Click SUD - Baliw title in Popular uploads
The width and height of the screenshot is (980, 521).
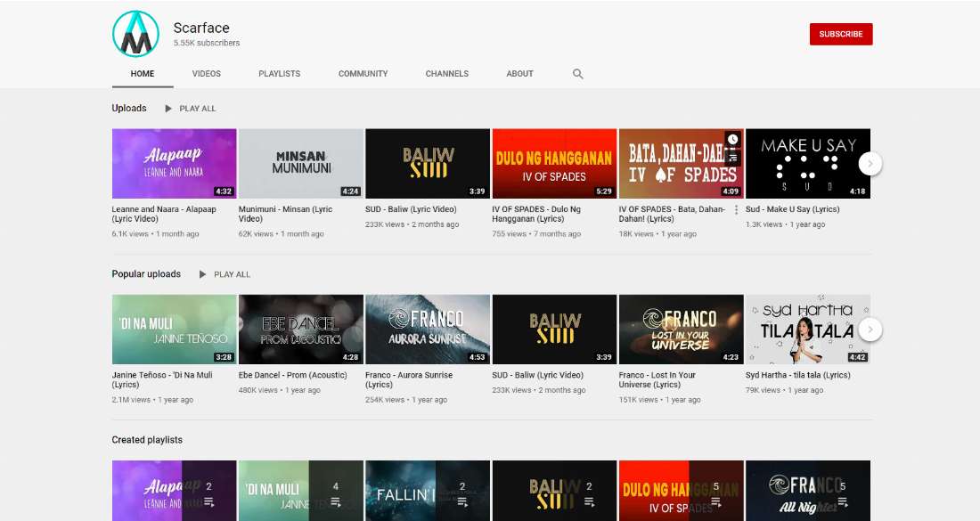point(538,375)
